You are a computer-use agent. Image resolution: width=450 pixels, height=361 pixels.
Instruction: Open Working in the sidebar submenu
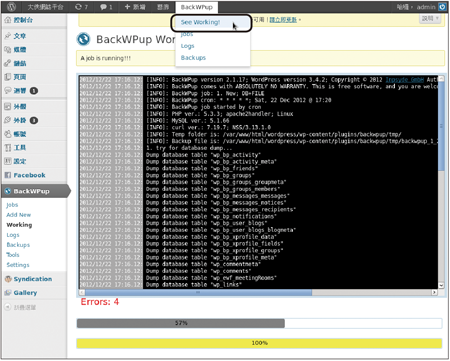(19, 225)
